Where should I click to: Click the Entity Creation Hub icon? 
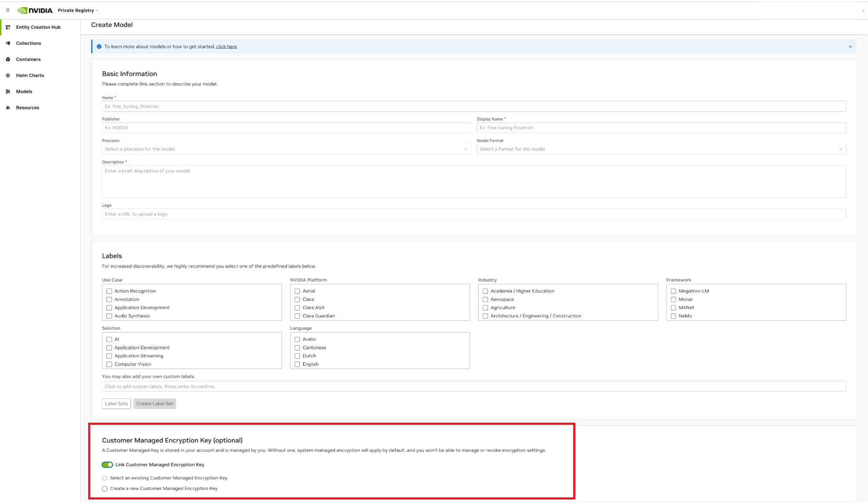8,27
